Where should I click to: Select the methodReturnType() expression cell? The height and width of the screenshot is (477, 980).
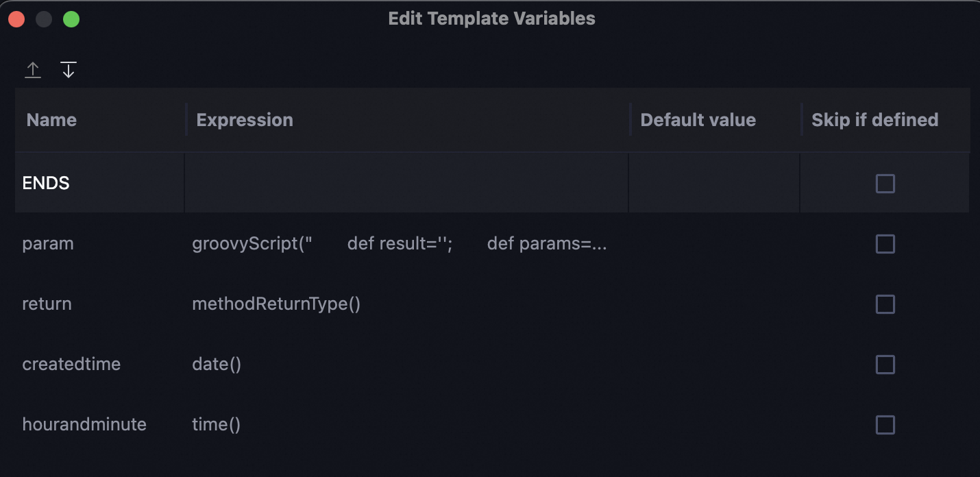tap(276, 304)
